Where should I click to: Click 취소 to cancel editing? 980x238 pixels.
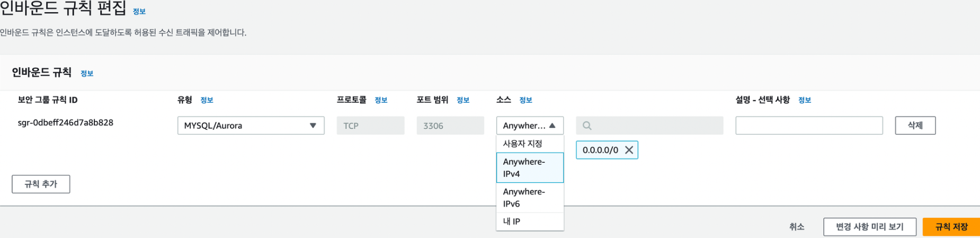pos(797,227)
